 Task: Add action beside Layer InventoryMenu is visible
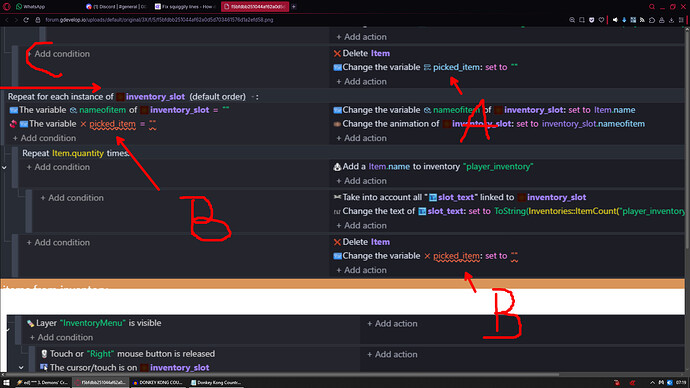coord(392,324)
